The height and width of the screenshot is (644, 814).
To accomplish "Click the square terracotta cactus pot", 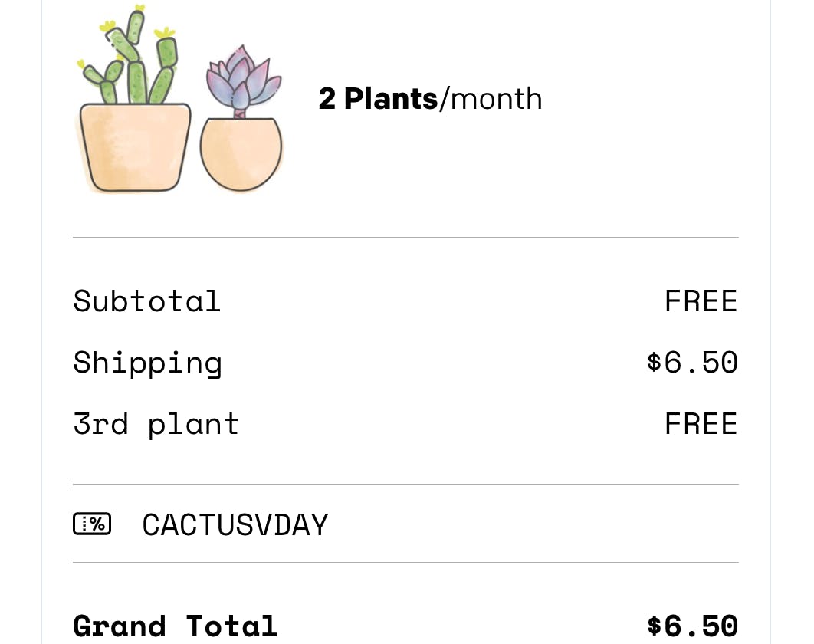I will tap(135, 146).
